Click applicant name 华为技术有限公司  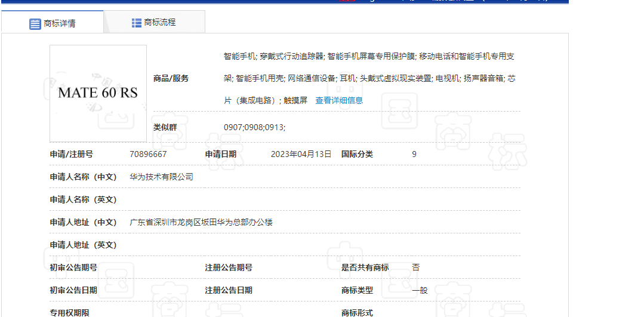(161, 177)
